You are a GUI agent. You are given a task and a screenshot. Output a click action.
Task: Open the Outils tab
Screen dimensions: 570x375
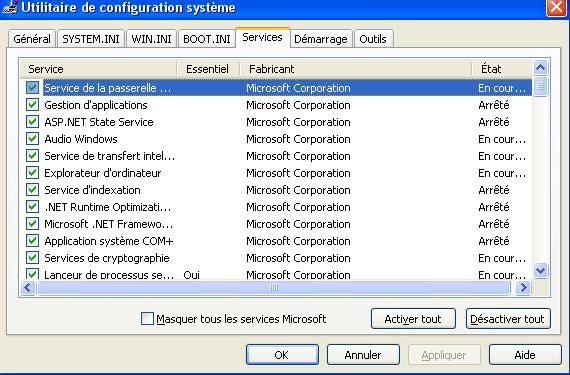click(373, 39)
